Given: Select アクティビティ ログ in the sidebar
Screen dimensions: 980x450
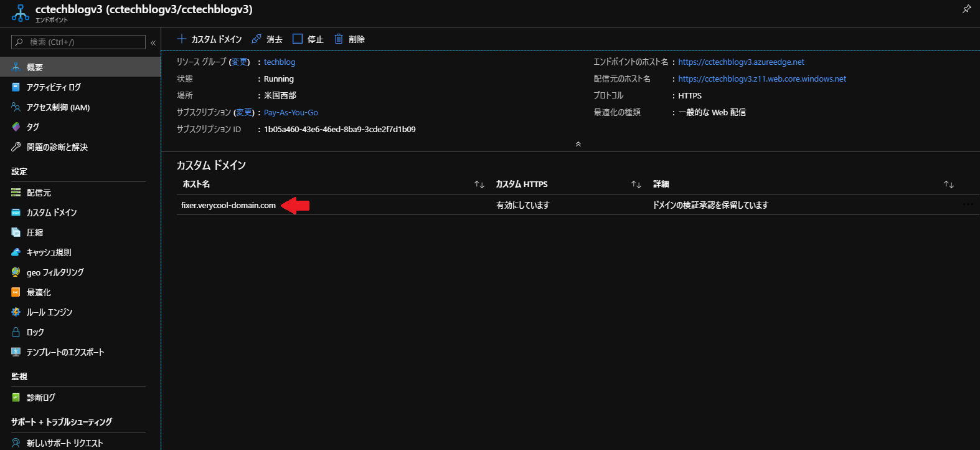Looking at the screenshot, I should 54,87.
